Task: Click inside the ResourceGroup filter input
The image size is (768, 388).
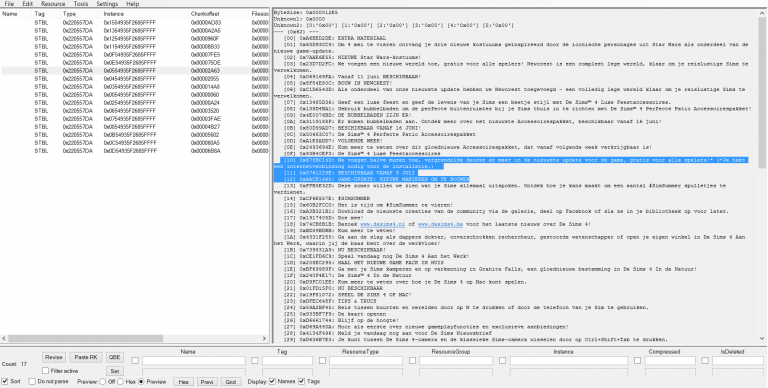Action: [x=456, y=361]
